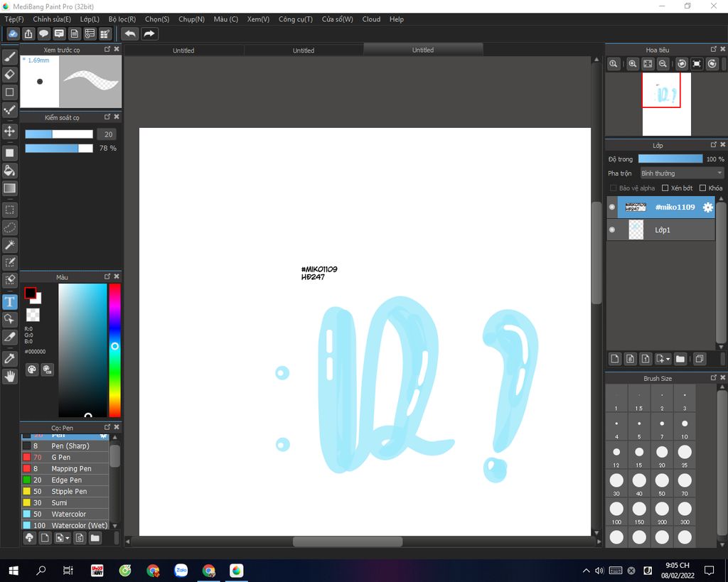This screenshot has width=728, height=582.
Task: Open brush add dropdown in Cọ panel
Action: 68,538
